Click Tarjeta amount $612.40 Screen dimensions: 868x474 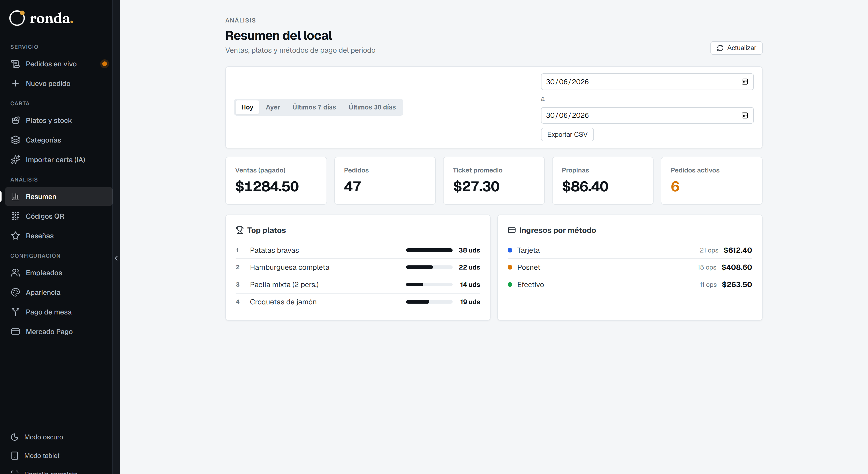tap(738, 250)
